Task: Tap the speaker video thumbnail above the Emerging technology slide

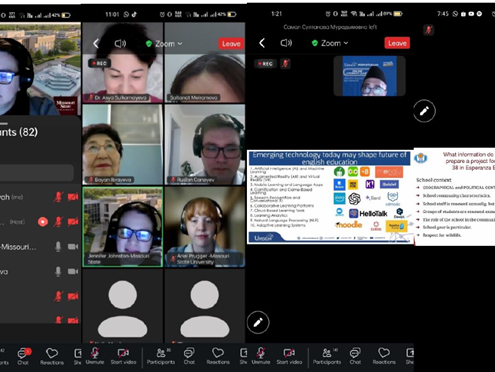Action: coord(369,76)
